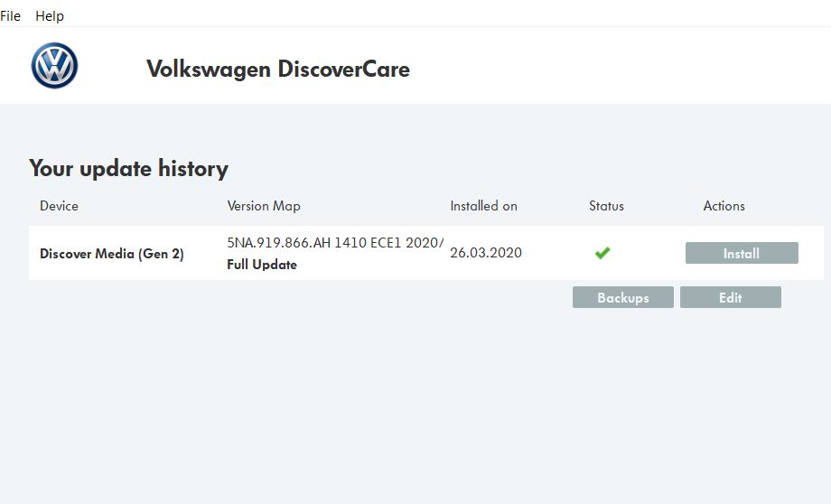Click the Your update history heading

pos(129,169)
